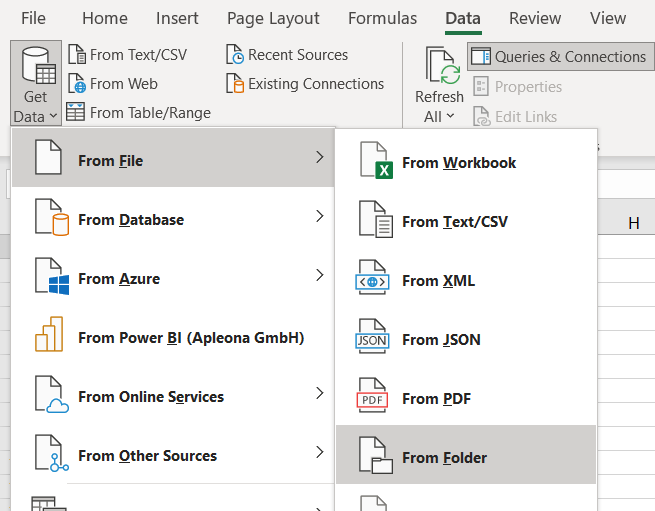This screenshot has width=655, height=511.
Task: Click the From Web globe icon
Action: [x=76, y=84]
